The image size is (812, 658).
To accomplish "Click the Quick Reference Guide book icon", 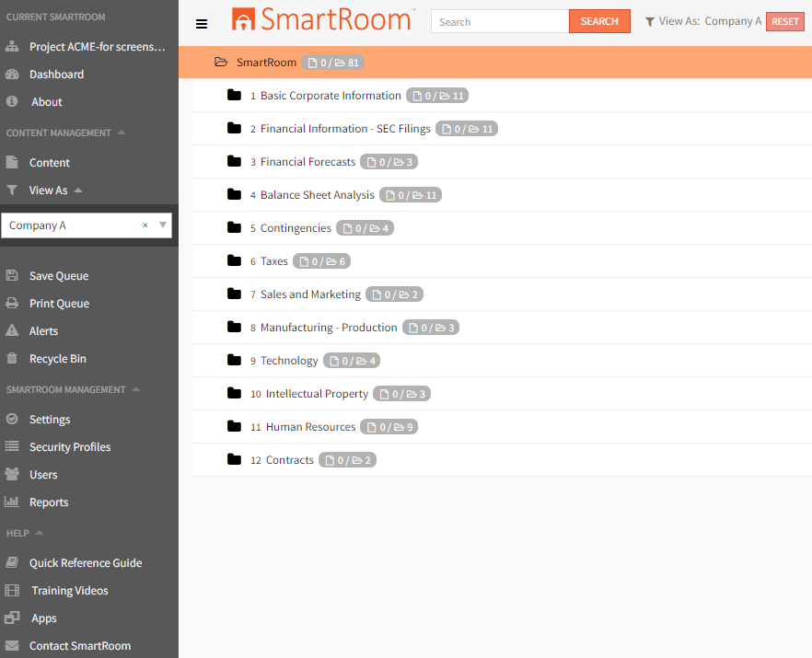I will click(x=12, y=562).
